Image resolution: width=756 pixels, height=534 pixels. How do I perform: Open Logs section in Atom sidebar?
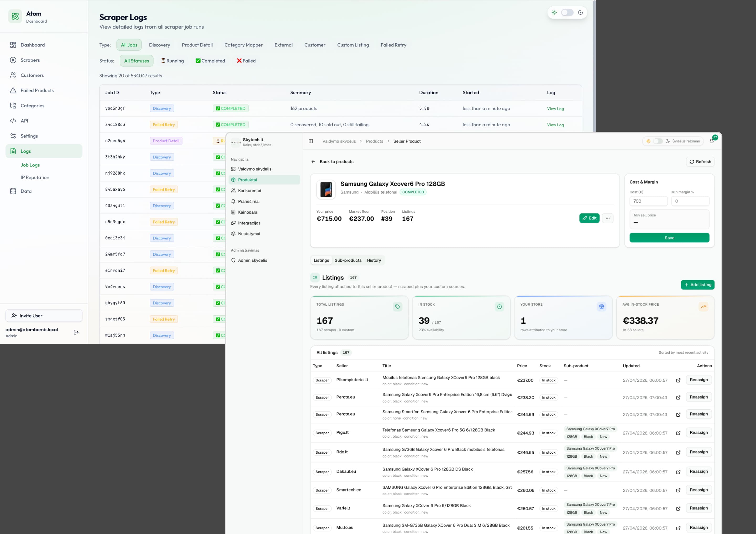coord(44,151)
